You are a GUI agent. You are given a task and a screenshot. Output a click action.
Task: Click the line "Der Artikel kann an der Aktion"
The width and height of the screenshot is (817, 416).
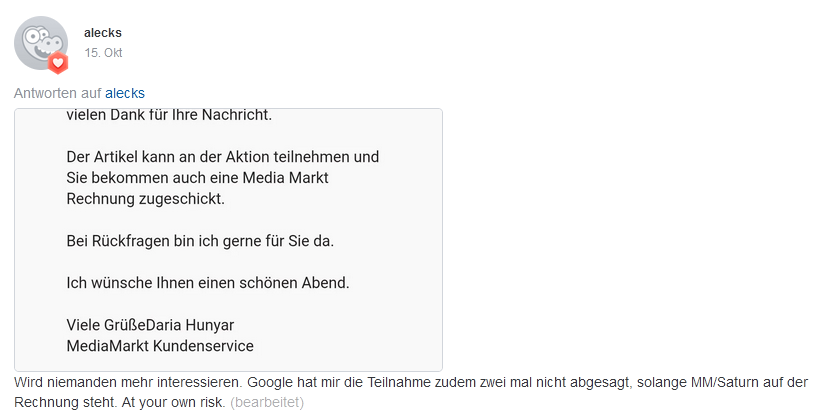click(223, 157)
